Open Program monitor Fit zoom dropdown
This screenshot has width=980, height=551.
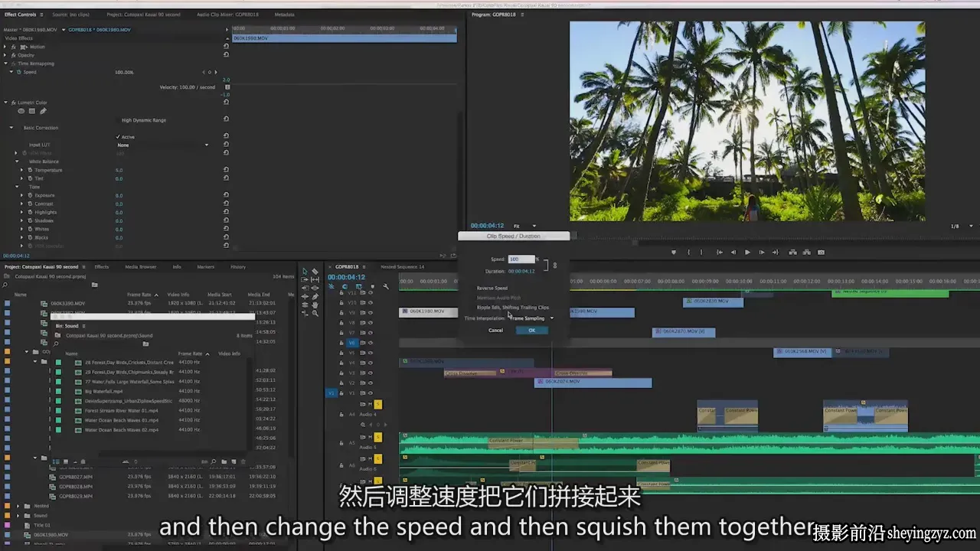tap(525, 226)
